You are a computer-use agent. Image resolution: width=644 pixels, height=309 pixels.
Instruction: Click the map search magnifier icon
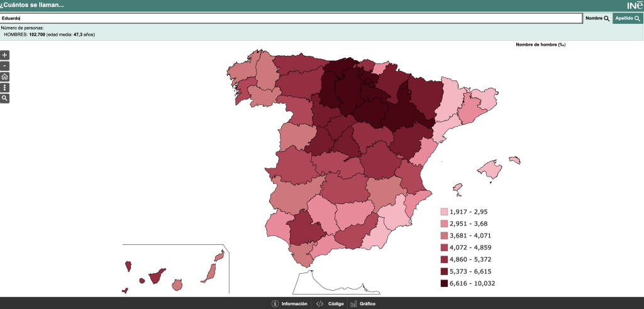point(5,99)
